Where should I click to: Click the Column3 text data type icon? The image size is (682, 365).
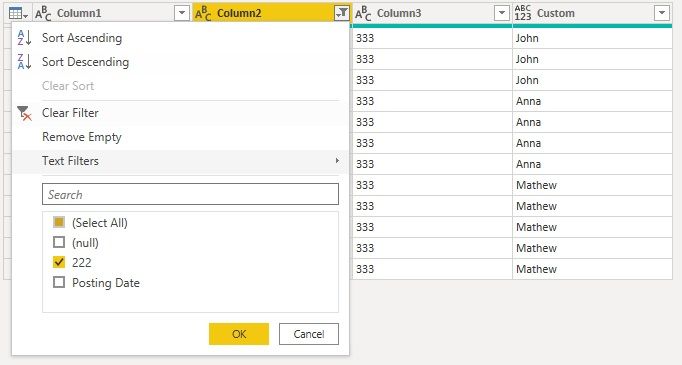[363, 13]
